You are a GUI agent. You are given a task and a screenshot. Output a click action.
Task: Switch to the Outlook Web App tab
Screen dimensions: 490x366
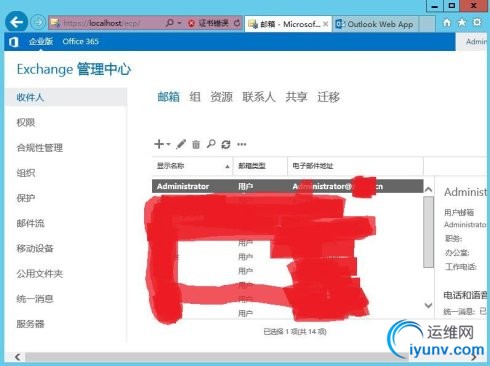point(375,24)
